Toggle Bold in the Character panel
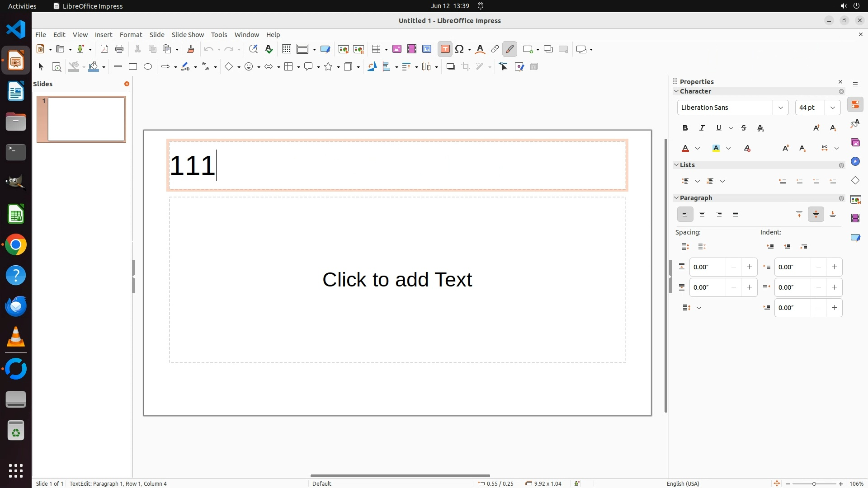Screen dimensions: 868x488 [x=685, y=128]
